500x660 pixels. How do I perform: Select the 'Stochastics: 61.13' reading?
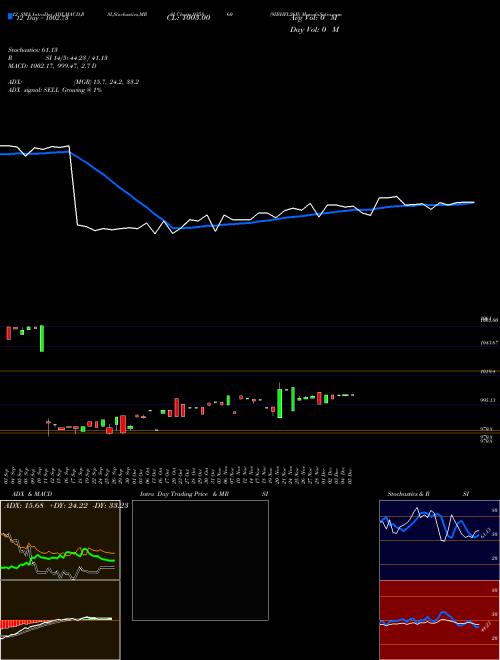click(x=33, y=50)
